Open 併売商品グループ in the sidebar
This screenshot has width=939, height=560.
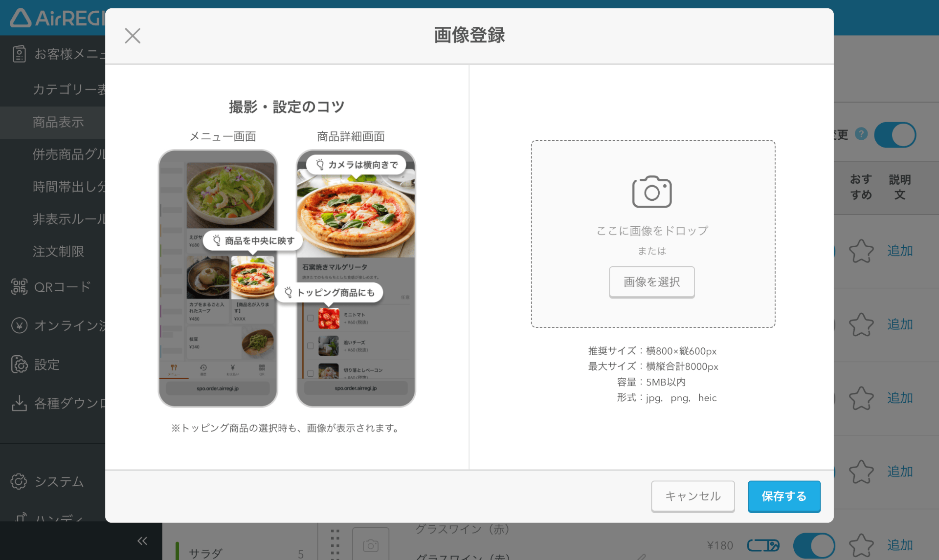[x=69, y=154]
